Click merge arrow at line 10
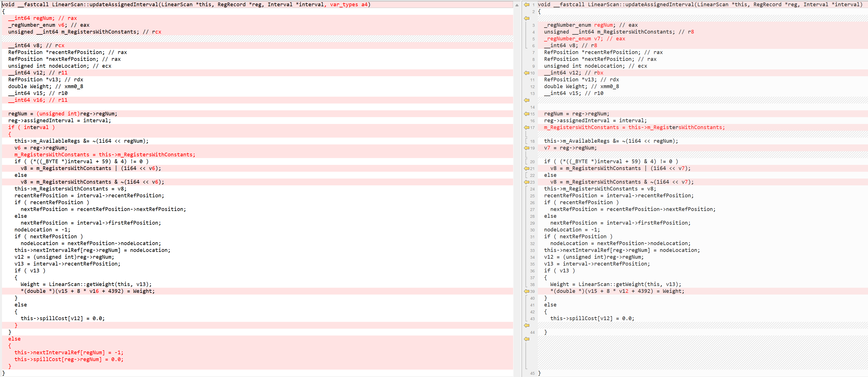The height and width of the screenshot is (377, 868). click(x=526, y=73)
